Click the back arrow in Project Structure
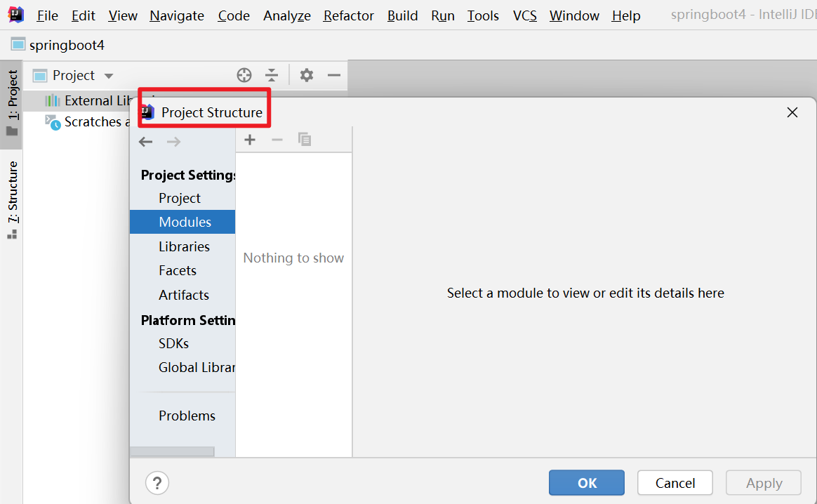This screenshot has width=817, height=504. tap(146, 142)
